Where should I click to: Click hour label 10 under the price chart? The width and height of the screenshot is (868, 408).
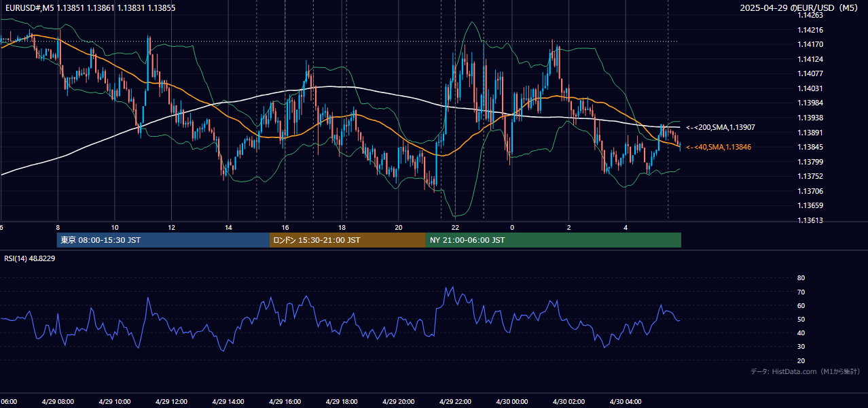pyautogui.click(x=115, y=227)
